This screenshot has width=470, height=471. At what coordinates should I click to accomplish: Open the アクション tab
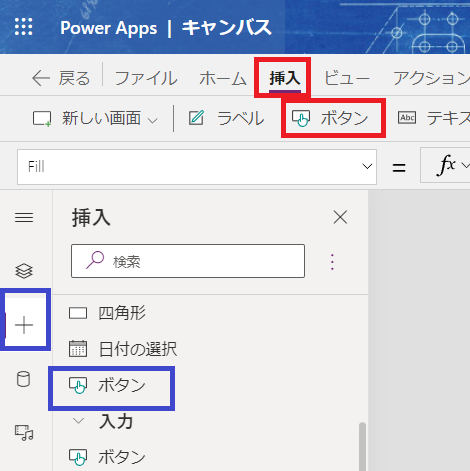point(431,78)
